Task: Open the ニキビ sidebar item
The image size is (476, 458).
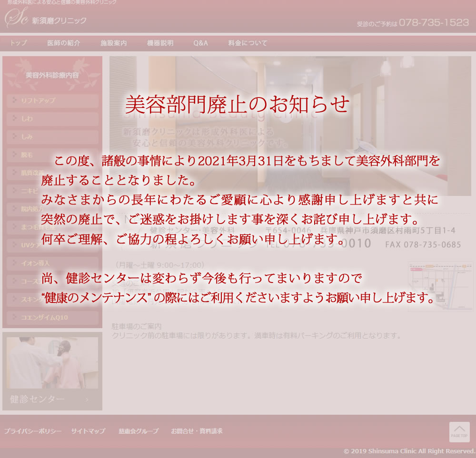Action: [52, 190]
